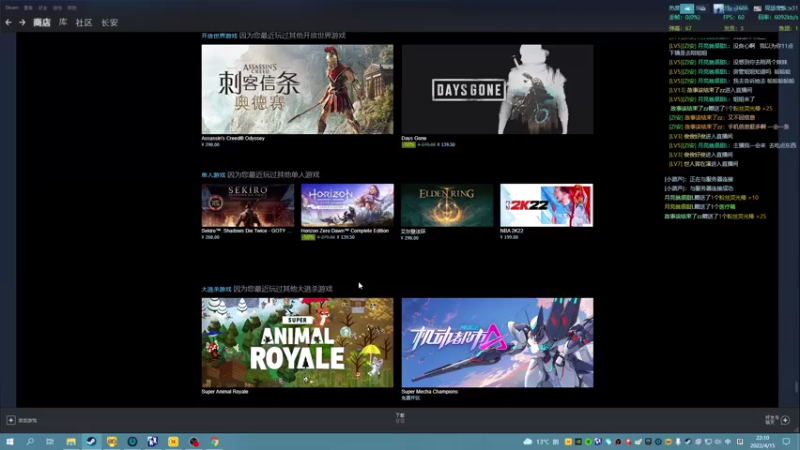Open Super Animal Royale banner
800x450 pixels.
point(297,342)
